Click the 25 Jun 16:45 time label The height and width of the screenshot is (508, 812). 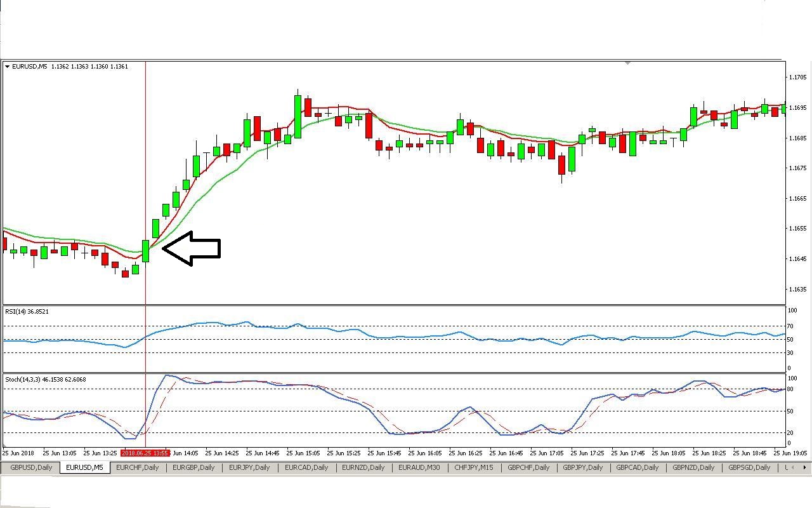point(506,453)
